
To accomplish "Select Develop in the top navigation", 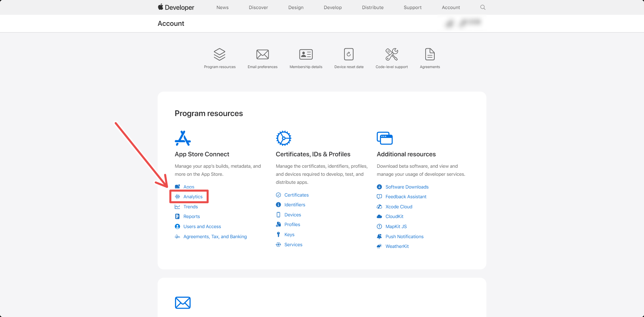I will [333, 7].
